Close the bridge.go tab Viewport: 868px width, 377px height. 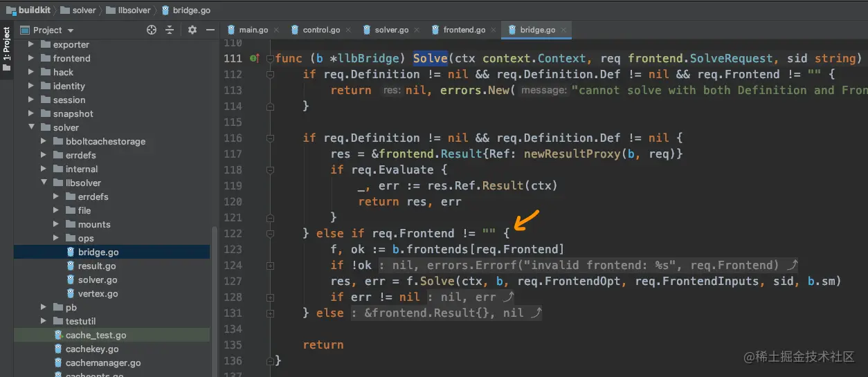point(564,30)
